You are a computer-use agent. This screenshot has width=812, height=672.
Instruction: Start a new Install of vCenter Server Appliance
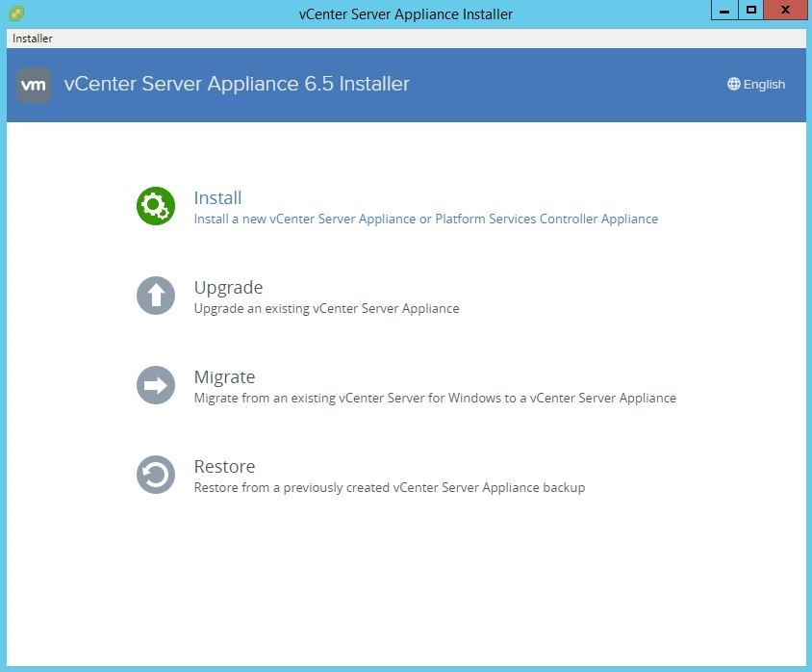click(x=217, y=197)
